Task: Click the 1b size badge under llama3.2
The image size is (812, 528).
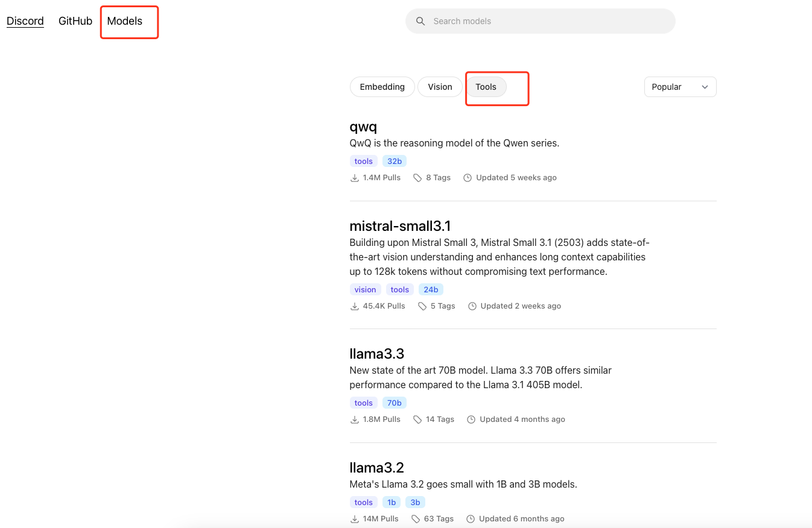Action: tap(392, 502)
